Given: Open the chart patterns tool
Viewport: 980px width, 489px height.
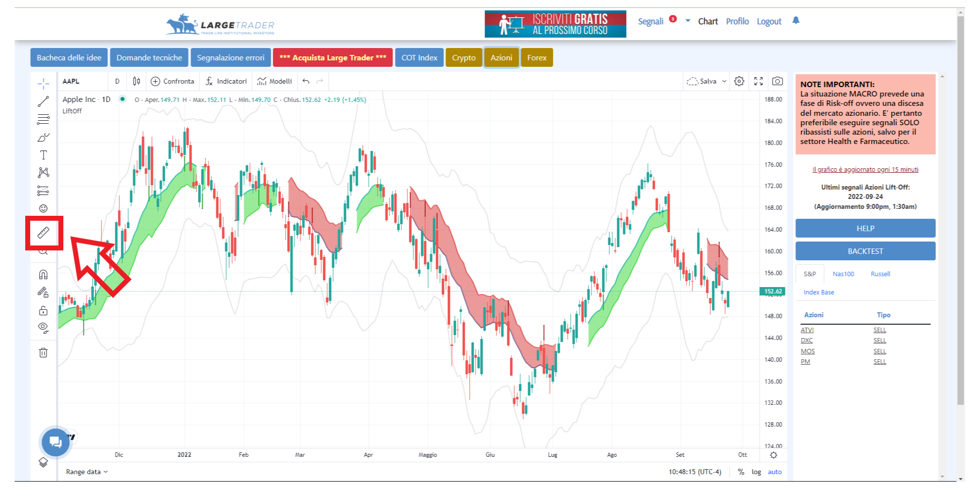Looking at the screenshot, I should [x=44, y=173].
